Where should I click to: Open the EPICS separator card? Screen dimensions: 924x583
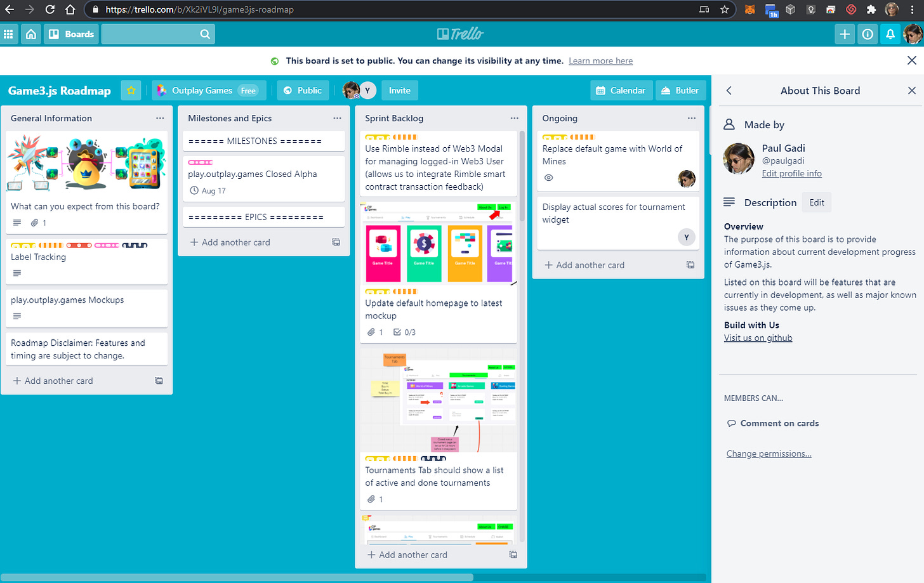(263, 217)
